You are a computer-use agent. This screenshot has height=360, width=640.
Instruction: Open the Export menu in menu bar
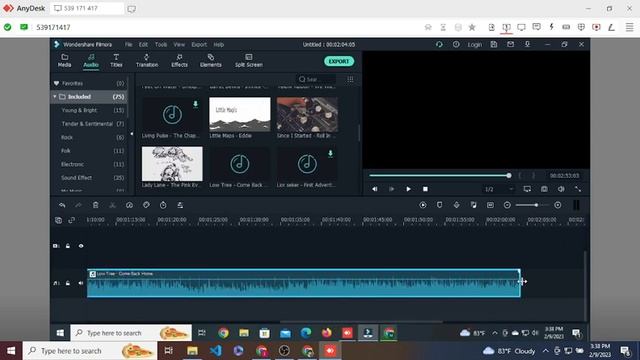point(199,44)
